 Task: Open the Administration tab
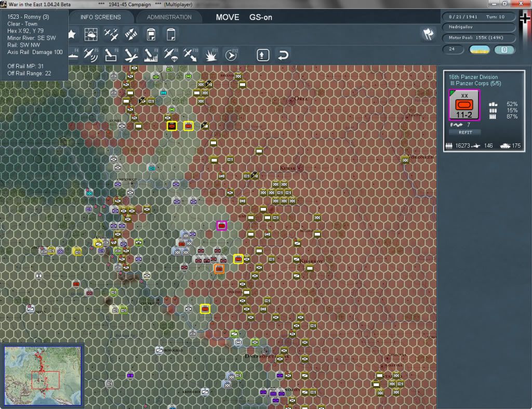[169, 17]
